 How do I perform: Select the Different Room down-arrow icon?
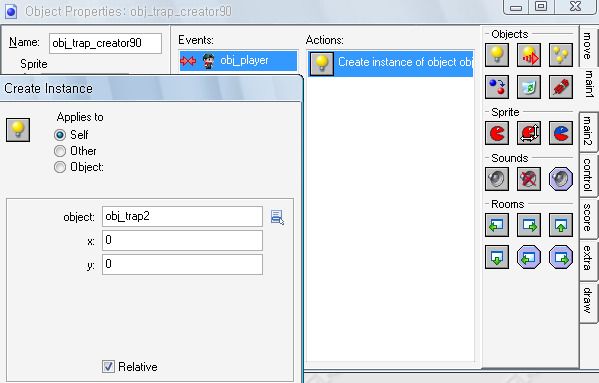(497, 257)
